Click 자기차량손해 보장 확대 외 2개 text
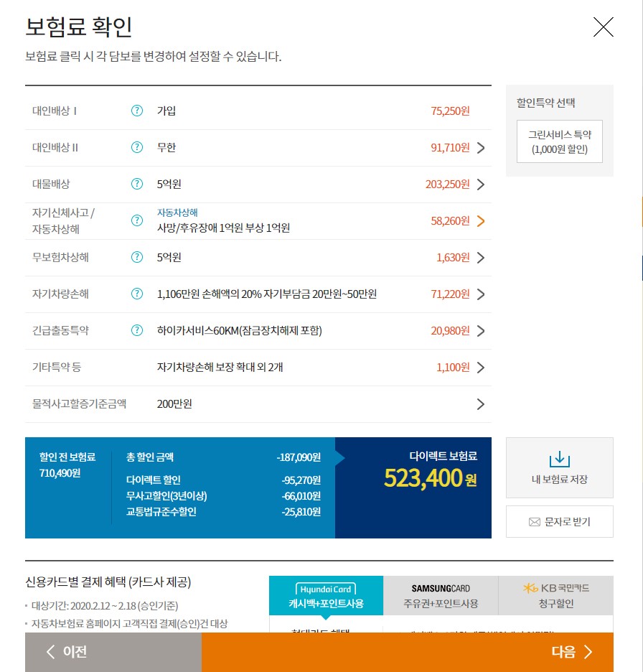 [x=220, y=368]
